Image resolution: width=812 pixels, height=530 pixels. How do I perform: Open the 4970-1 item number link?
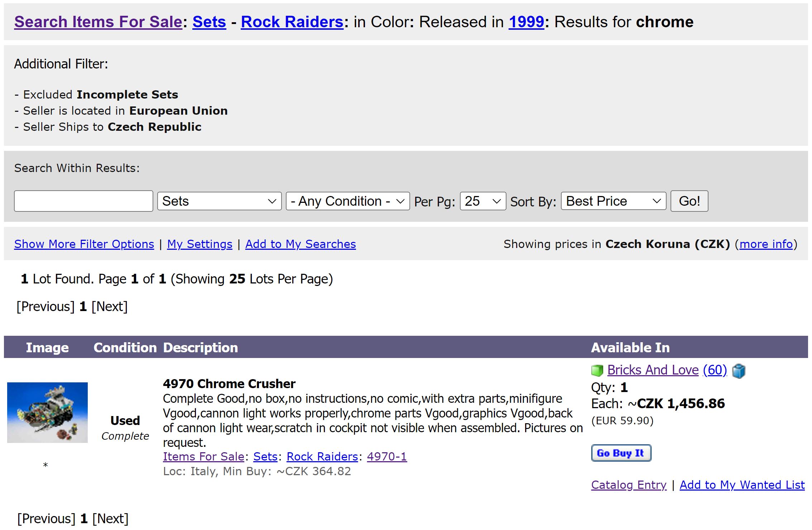click(x=387, y=457)
